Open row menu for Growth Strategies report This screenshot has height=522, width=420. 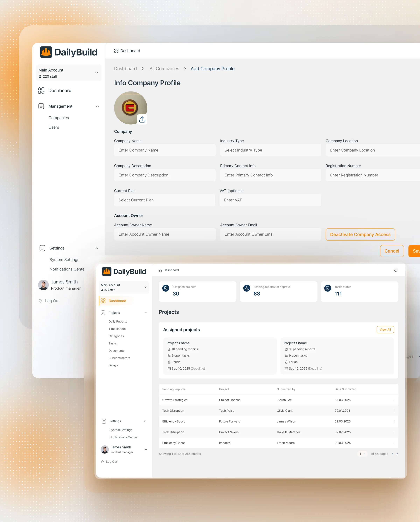[394, 400]
